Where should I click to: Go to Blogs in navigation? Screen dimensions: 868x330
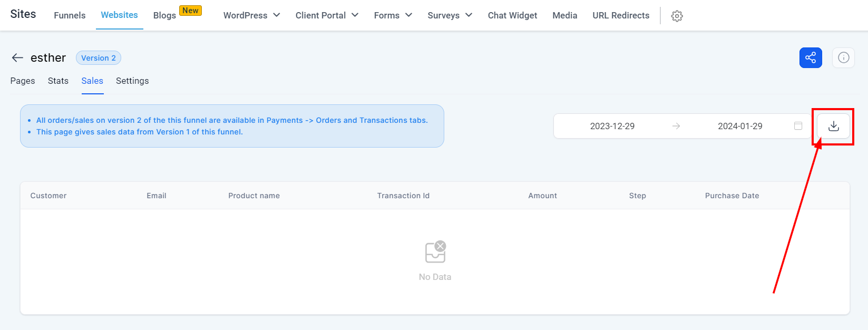(164, 15)
